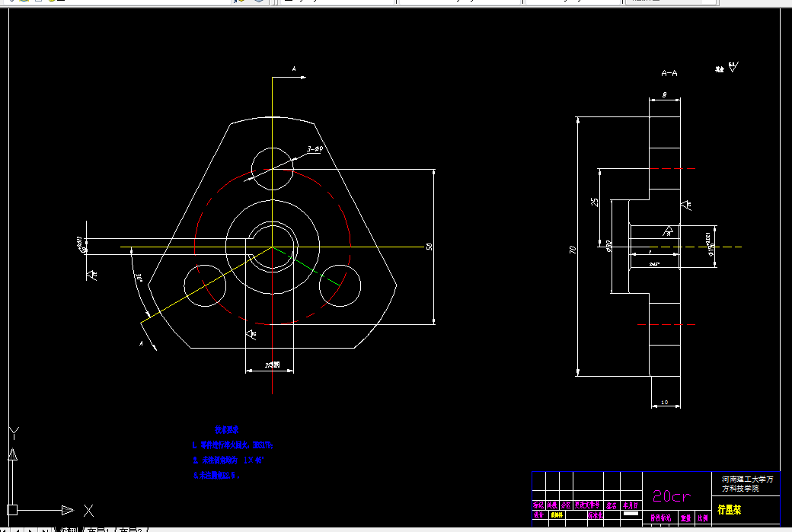Select the 重量 cell in title block
The height and width of the screenshot is (532, 792).
click(x=685, y=518)
